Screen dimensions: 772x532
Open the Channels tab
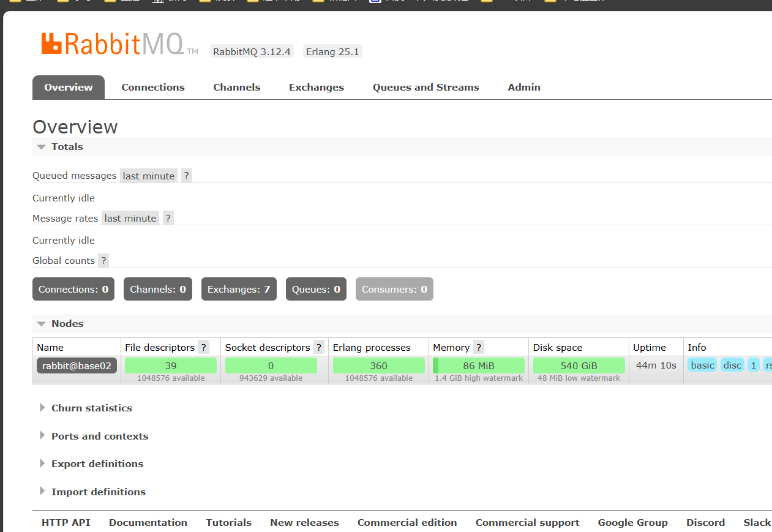[237, 88]
